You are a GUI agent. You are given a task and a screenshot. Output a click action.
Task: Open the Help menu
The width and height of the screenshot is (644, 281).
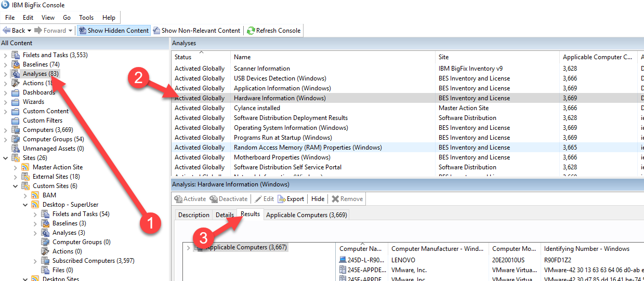coord(109,18)
